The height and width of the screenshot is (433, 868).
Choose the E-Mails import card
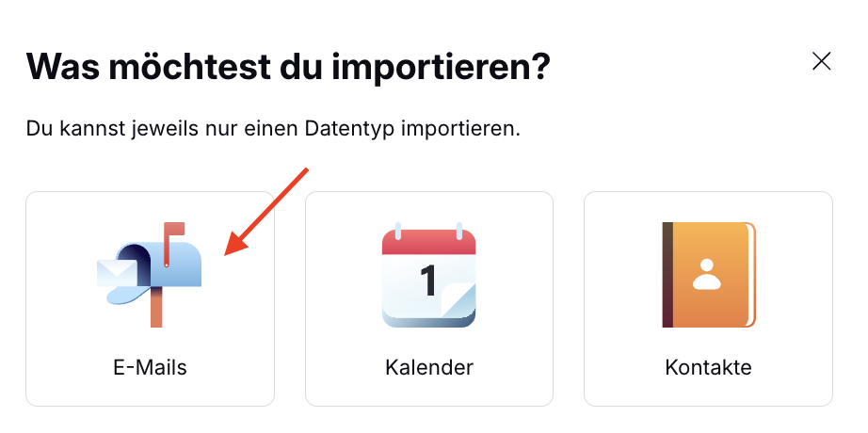coord(150,298)
